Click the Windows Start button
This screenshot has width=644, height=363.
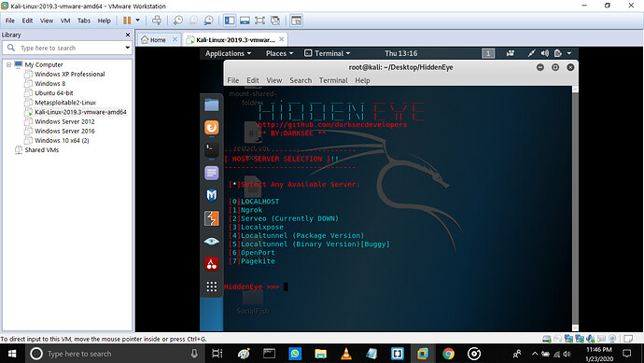[x=12, y=354]
